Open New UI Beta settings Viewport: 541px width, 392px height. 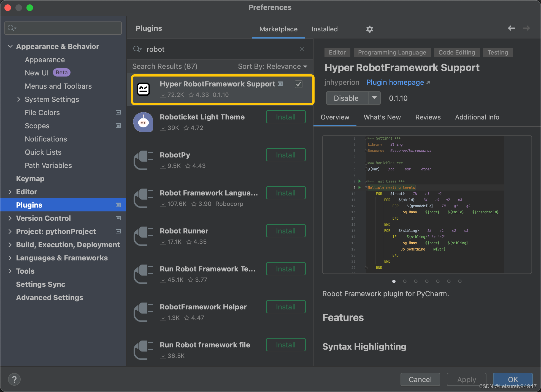[x=47, y=73]
